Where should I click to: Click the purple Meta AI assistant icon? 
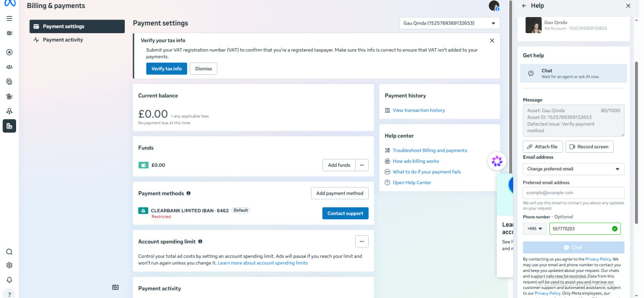tap(497, 161)
